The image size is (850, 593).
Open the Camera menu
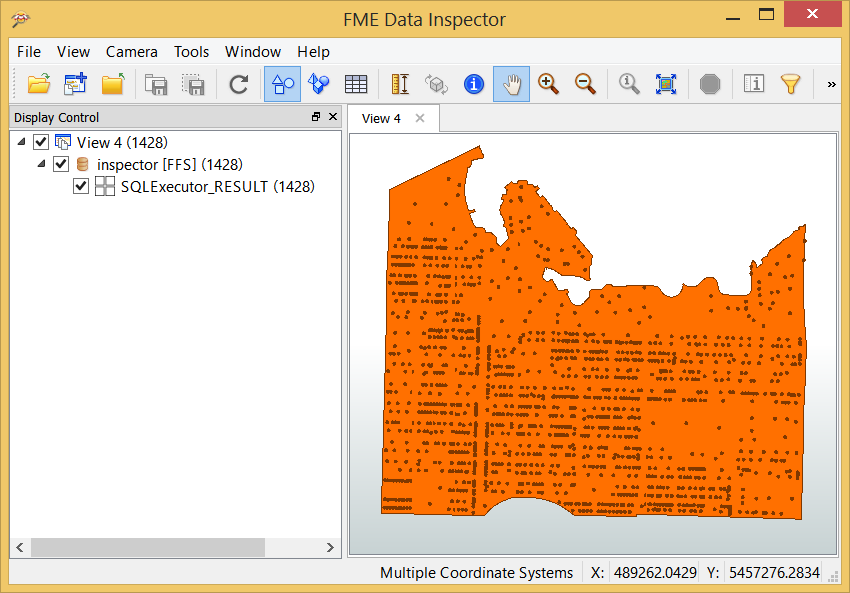click(130, 52)
